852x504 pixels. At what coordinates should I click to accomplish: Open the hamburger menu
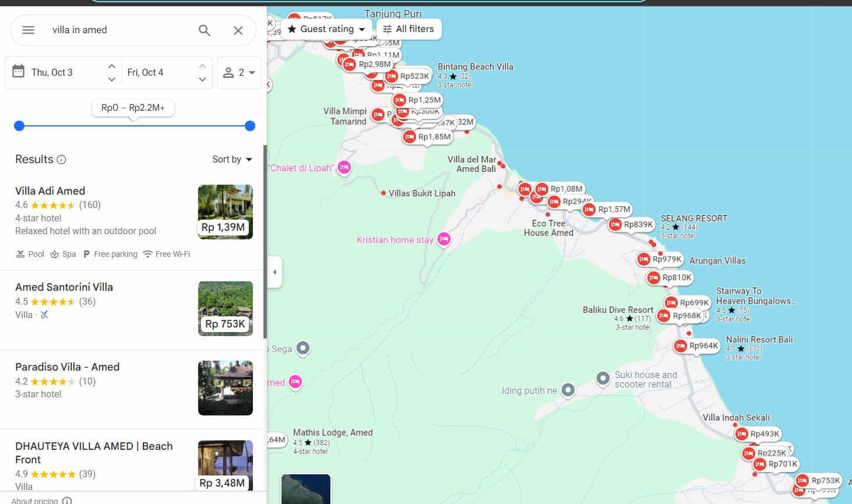(27, 30)
